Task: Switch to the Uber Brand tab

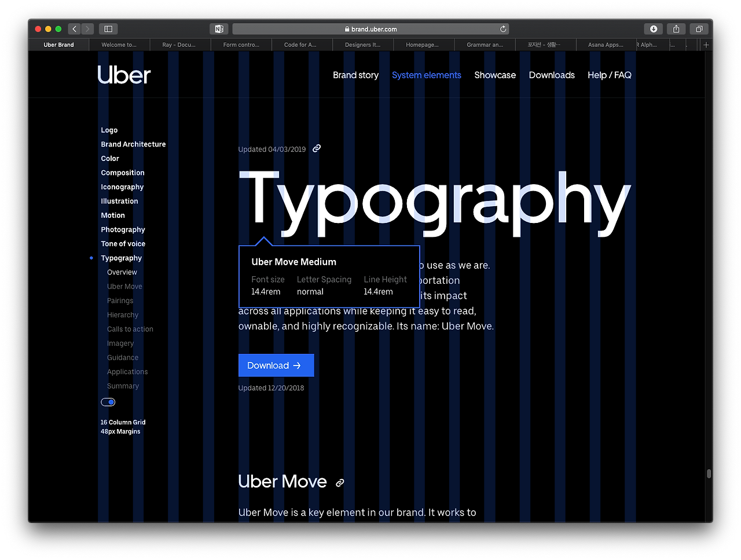Action: coord(59,45)
